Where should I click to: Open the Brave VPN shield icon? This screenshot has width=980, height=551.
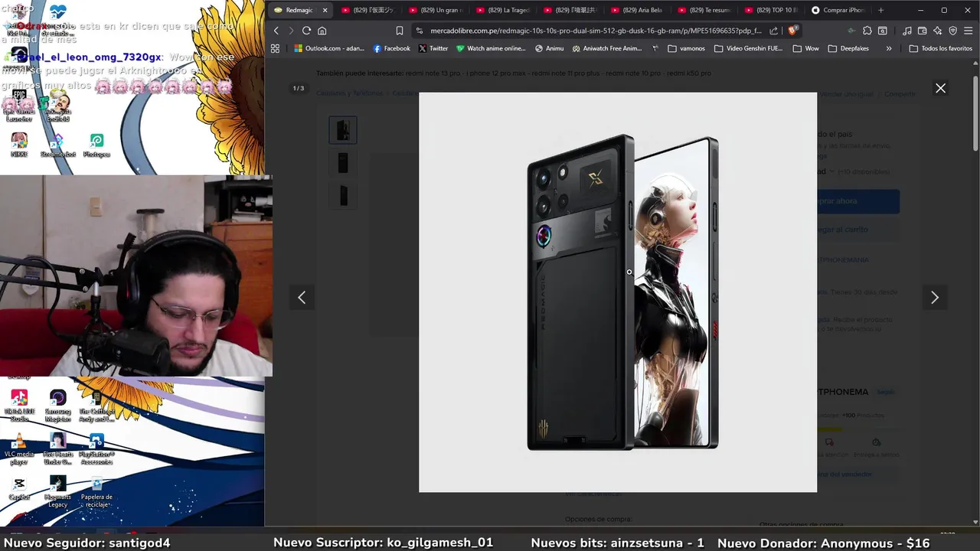tap(952, 31)
